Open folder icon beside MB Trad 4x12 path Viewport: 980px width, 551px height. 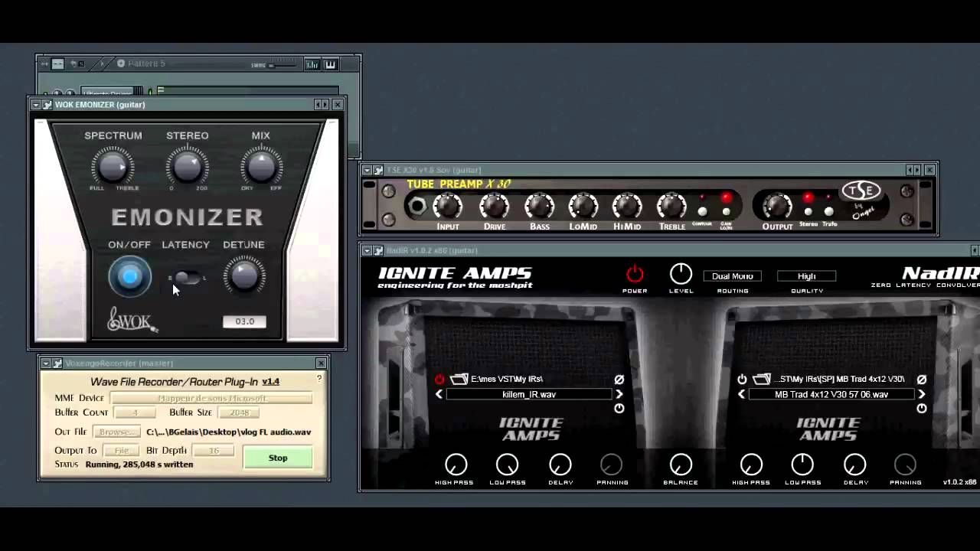tap(761, 379)
